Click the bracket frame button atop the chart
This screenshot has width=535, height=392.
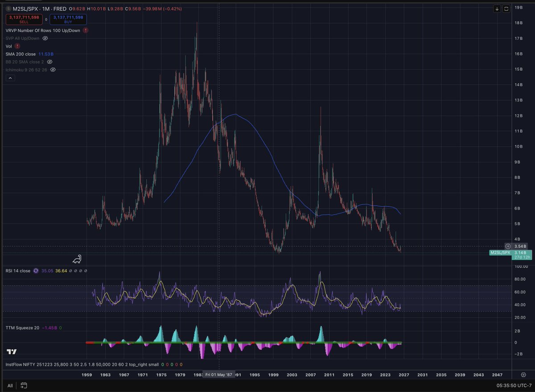point(506,8)
